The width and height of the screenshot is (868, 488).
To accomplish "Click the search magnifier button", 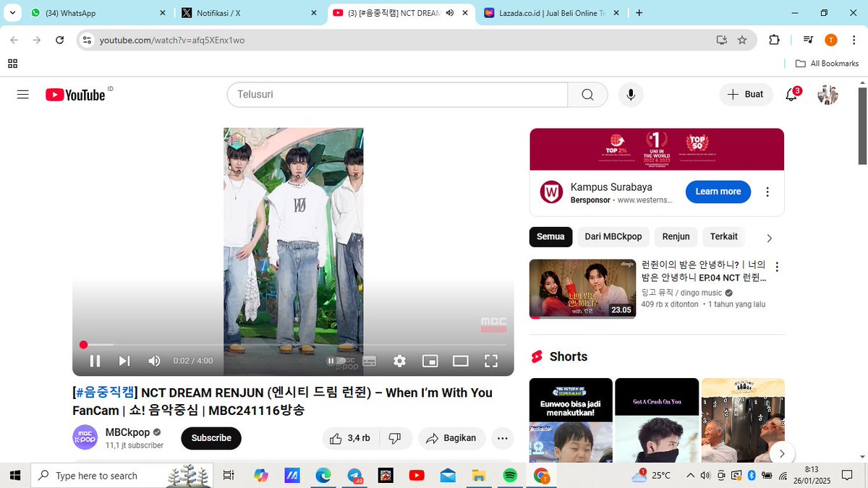I will (587, 95).
